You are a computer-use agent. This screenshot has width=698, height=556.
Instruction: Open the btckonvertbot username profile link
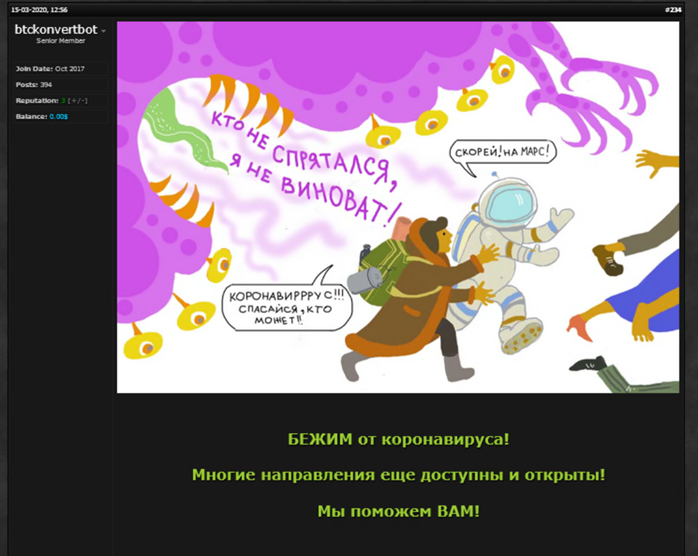click(x=56, y=29)
